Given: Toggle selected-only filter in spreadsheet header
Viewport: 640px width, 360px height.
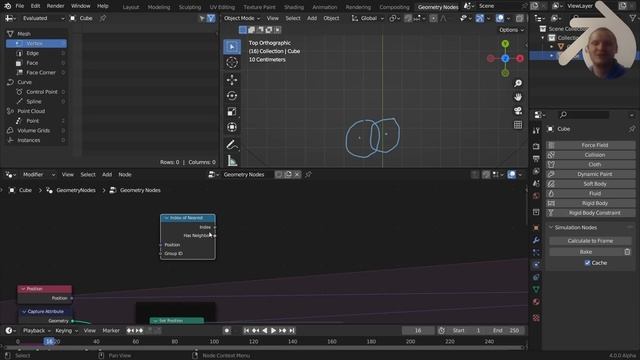Looking at the screenshot, I should (x=202, y=18).
